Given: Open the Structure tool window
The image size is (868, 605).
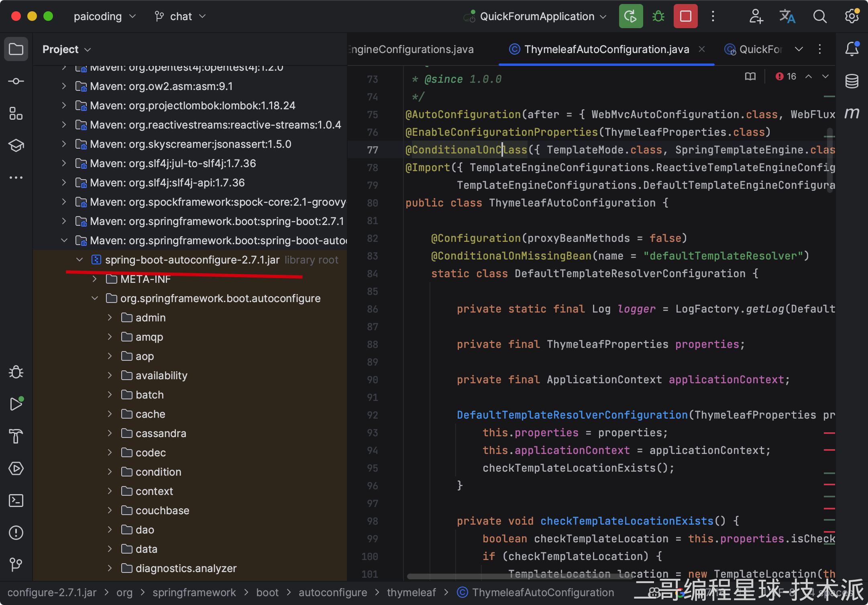Looking at the screenshot, I should click(x=16, y=113).
